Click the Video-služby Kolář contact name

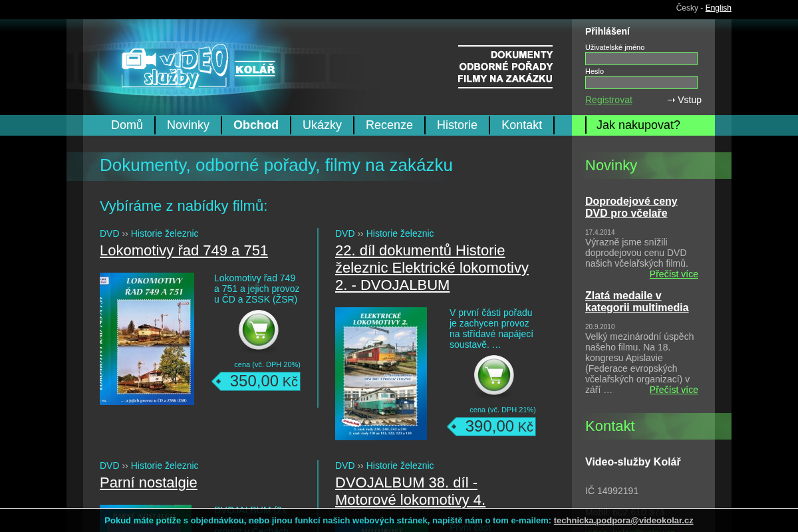click(633, 462)
